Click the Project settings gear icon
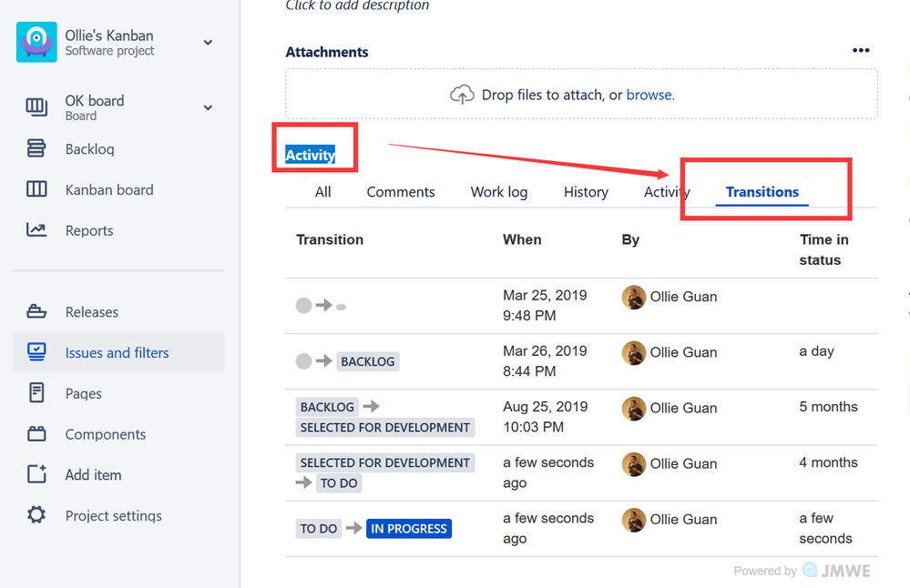The image size is (910, 588). (36, 515)
